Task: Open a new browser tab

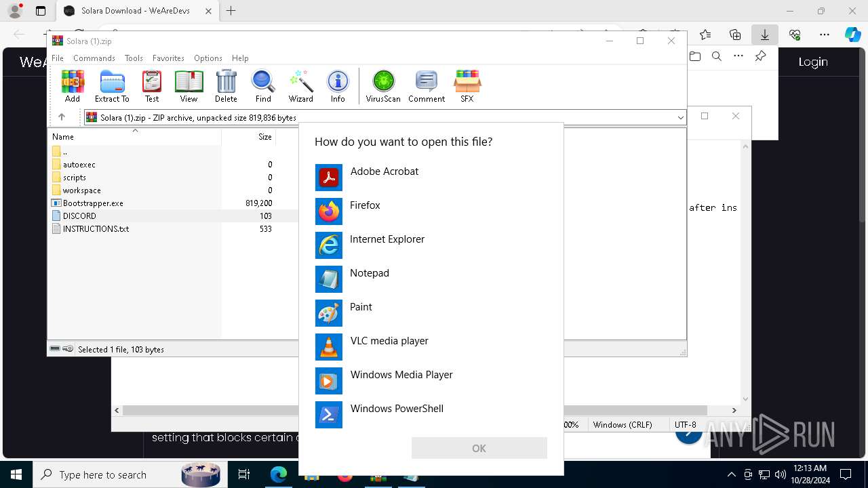Action: [x=231, y=11]
